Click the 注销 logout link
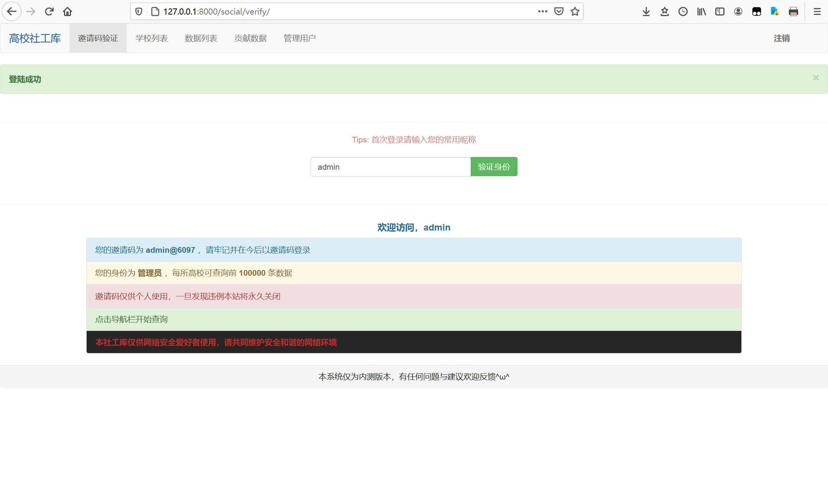Viewport: 828px width, 504px height. coord(782,38)
